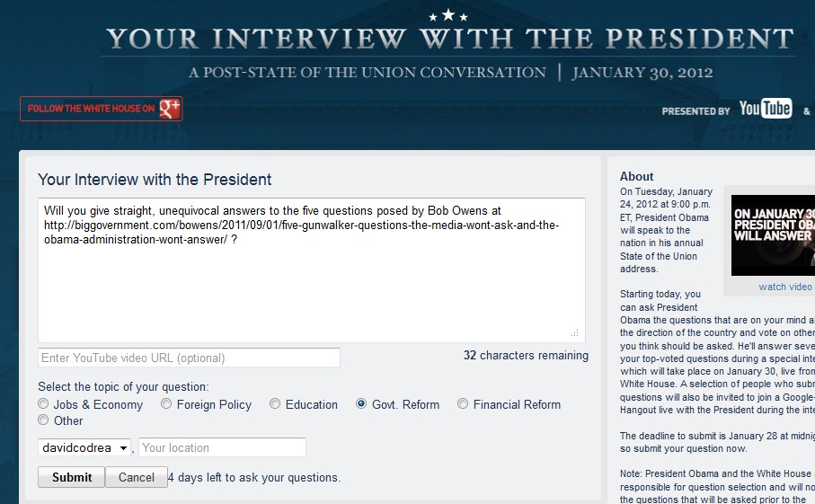The height and width of the screenshot is (504, 815).
Task: Click the three stars emblem above title
Action: pyautogui.click(x=447, y=15)
